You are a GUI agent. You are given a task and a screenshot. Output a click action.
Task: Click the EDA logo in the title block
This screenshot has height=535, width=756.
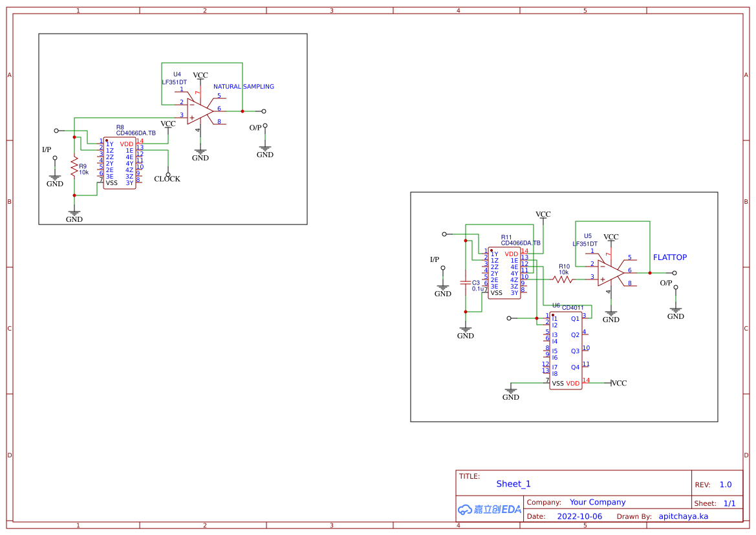[490, 509]
